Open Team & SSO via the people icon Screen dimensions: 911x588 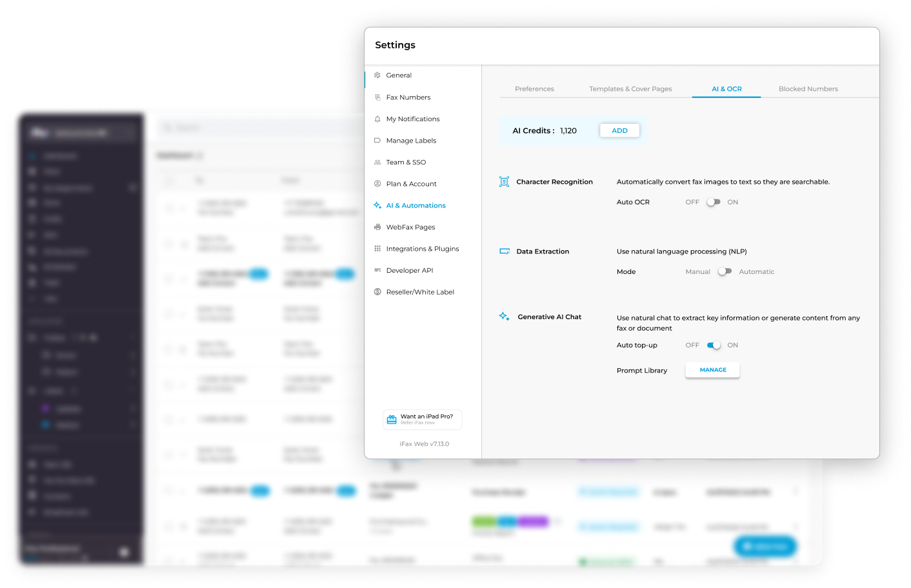pos(377,162)
